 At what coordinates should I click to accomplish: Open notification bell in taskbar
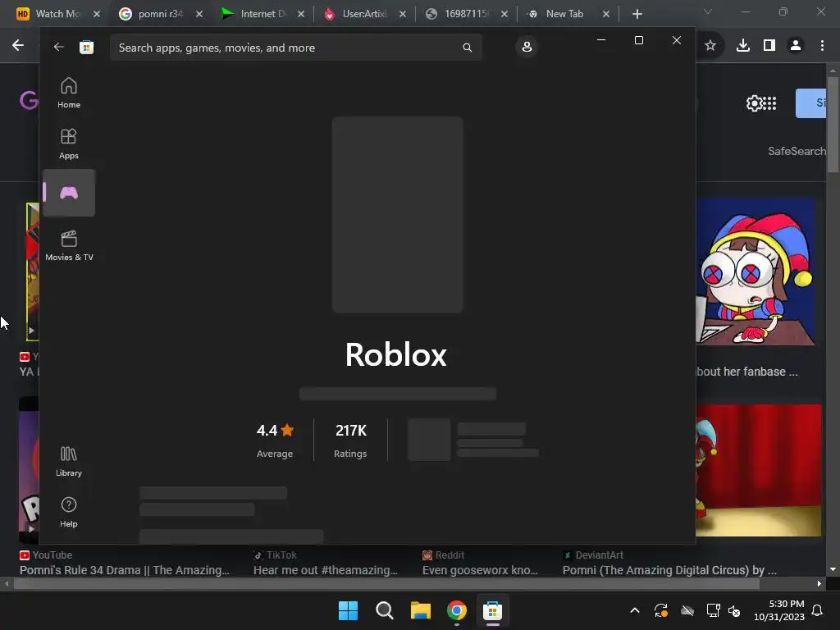click(818, 610)
